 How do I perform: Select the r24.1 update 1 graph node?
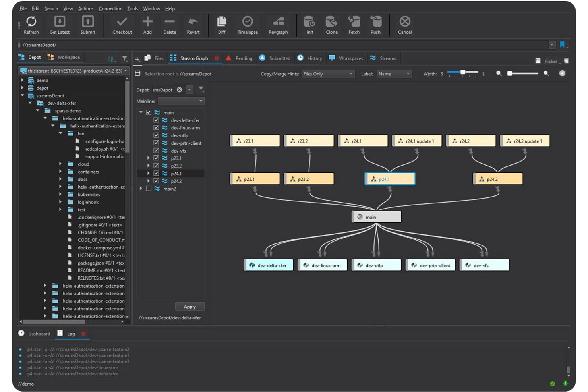click(x=417, y=141)
